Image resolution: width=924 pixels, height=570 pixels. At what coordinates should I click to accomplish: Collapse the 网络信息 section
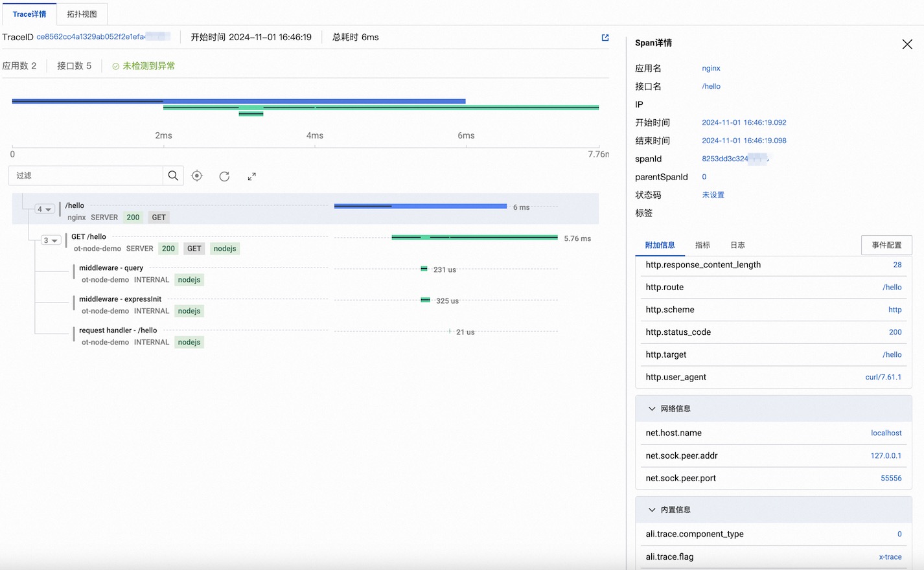click(x=652, y=409)
